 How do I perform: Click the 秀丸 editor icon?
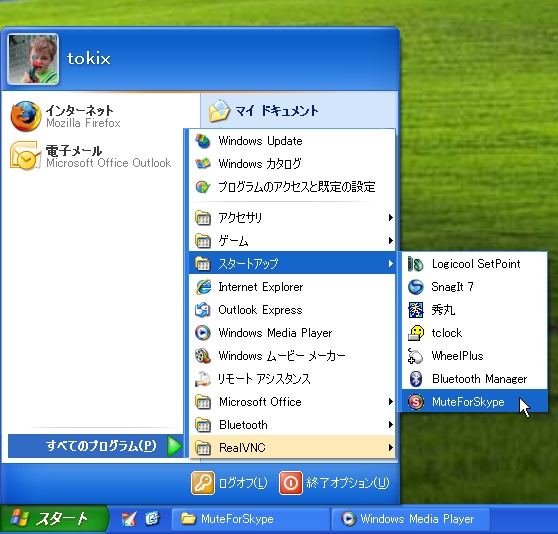[416, 310]
